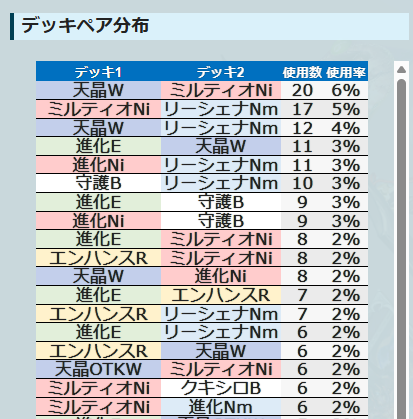Select 天晶W in the 20-count row

[98, 90]
